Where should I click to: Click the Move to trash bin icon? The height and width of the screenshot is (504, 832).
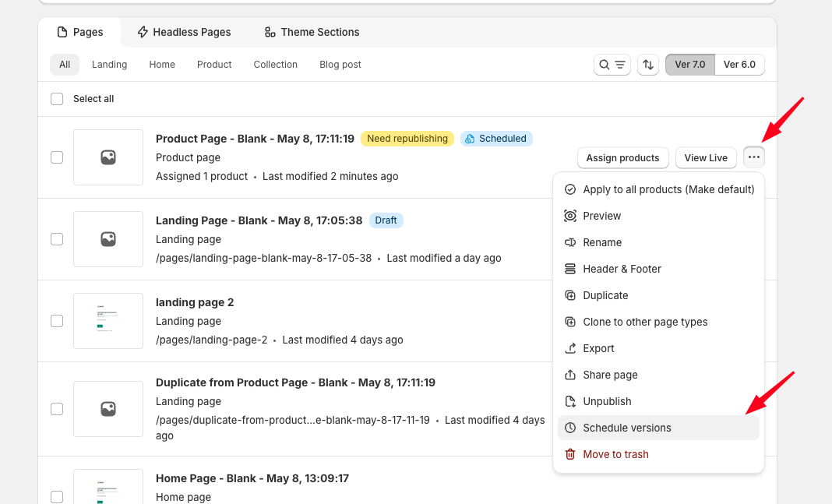tap(570, 455)
